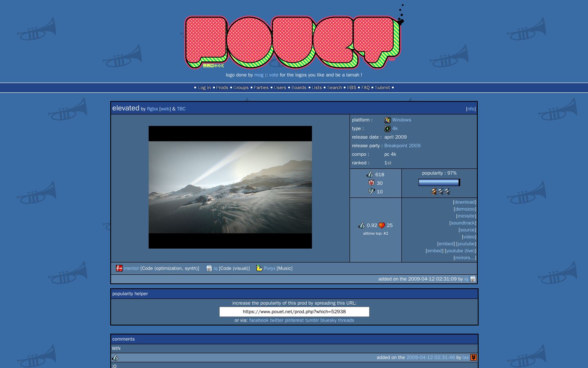This screenshot has width=588, height=368.
Task: Click iq's avatar in the 'added on' row
Action: point(473,279)
